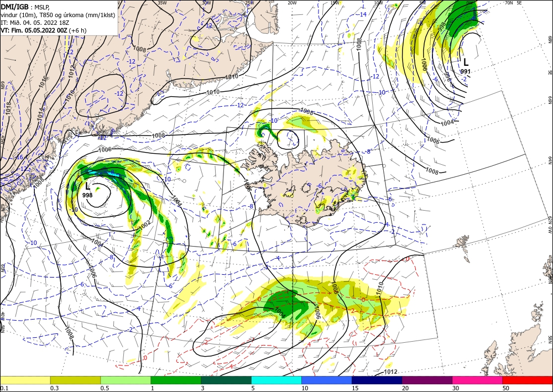Click the 1018 isobar label over Greenland
The height and width of the screenshot is (392, 553).
pyautogui.click(x=8, y=108)
